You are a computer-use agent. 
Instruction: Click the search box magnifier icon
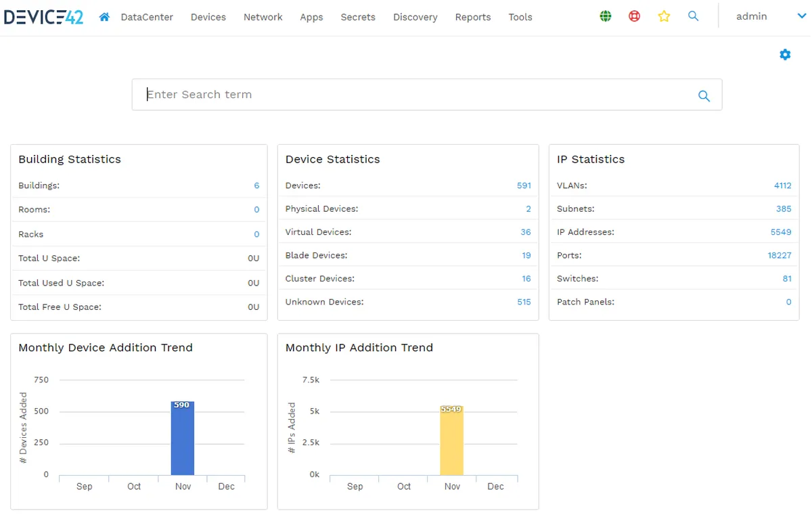click(704, 96)
